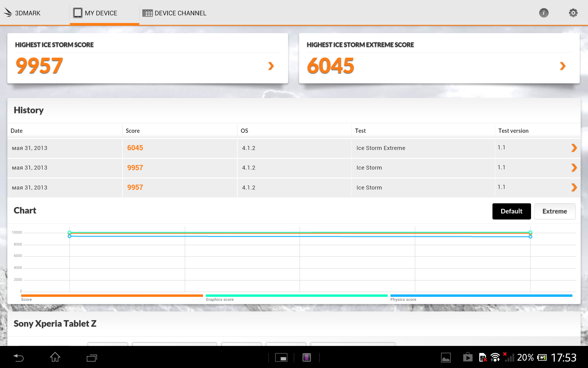Tap the Android home button

(55, 357)
